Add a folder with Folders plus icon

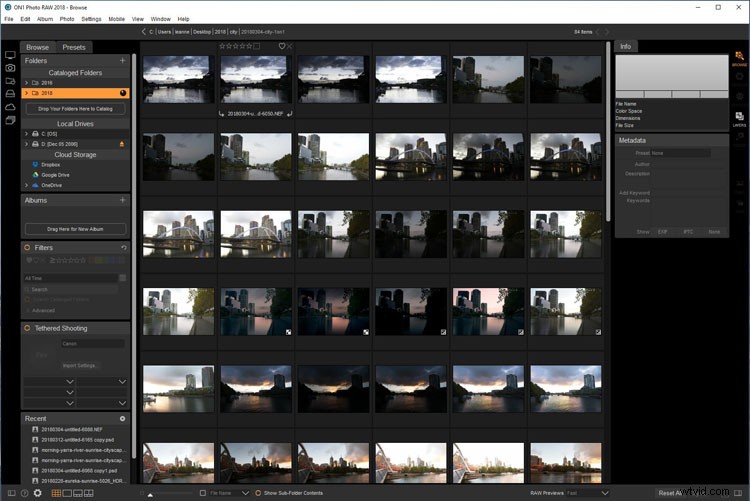pyautogui.click(x=122, y=60)
